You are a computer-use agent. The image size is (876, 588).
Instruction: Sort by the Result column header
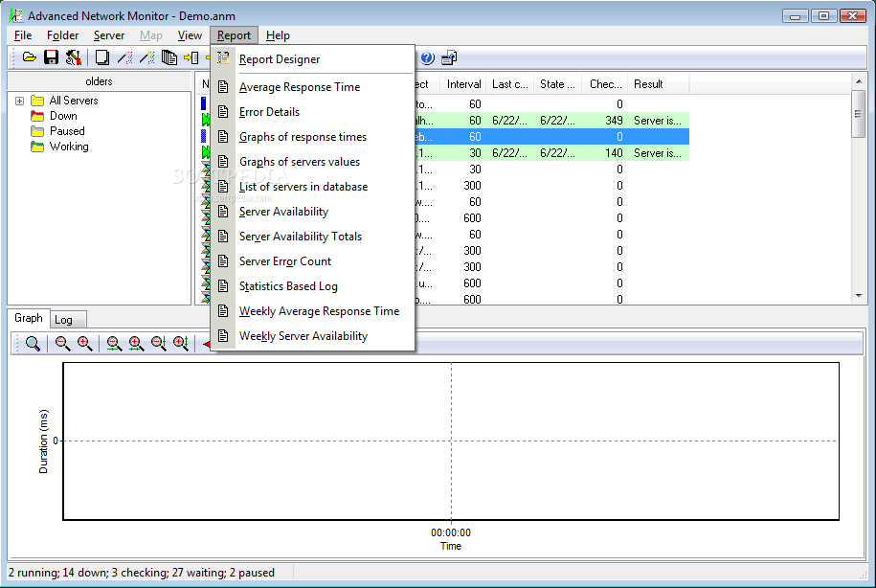(x=658, y=84)
